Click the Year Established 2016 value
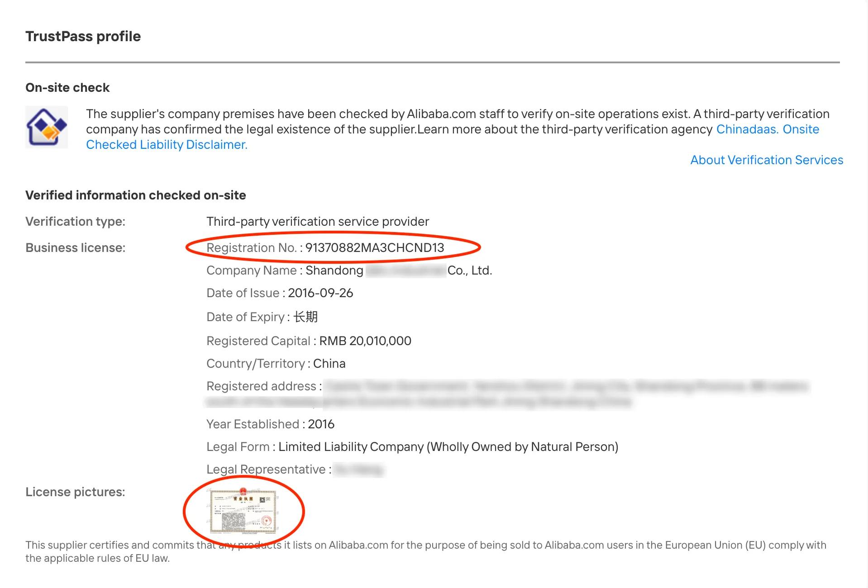 point(321,424)
